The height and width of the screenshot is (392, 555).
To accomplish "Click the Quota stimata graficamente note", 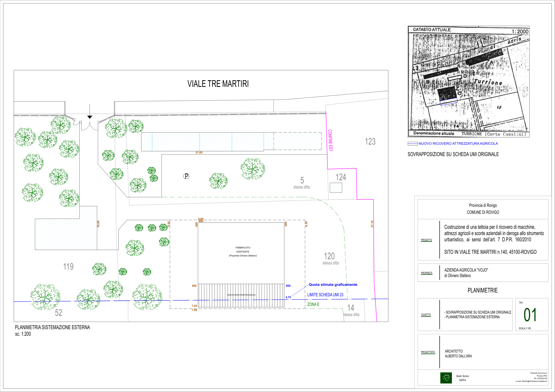I will coord(333,285).
